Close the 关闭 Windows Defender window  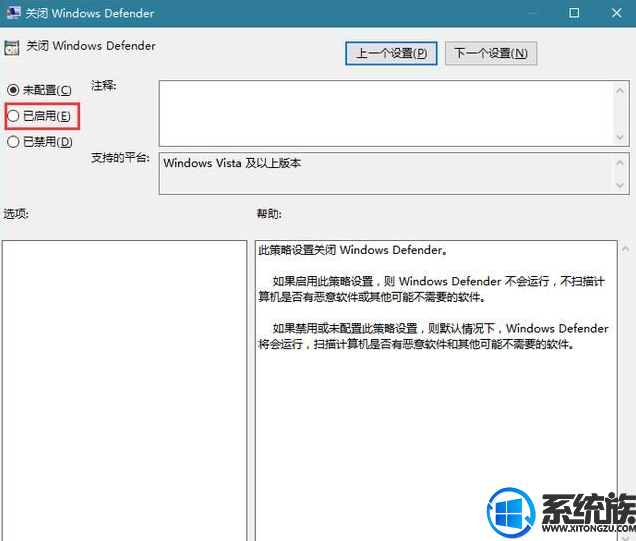tap(617, 13)
